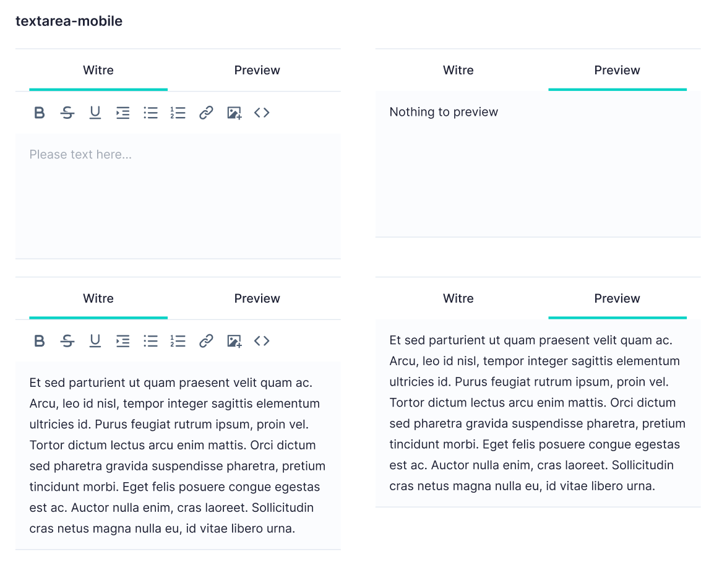Viewport: 714px width, 588px height.
Task: Select the strikethrough formatting icon
Action: 67,112
